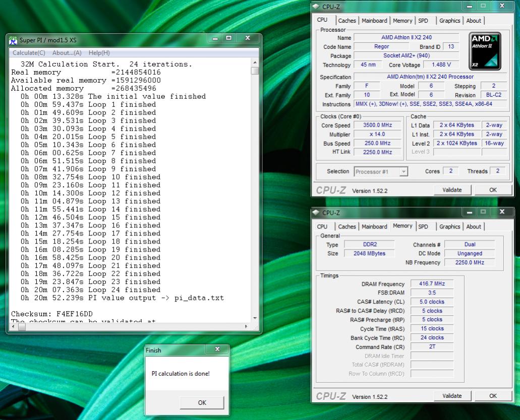Screen dimensions: 520x420
Task: Switch to Caches tab in upper CPU-Z window
Action: [347, 21]
